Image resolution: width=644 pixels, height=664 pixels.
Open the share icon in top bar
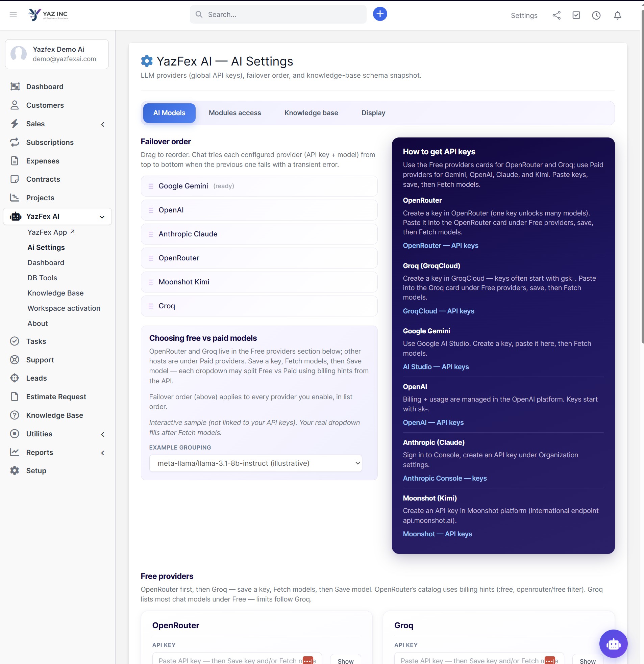pos(556,16)
